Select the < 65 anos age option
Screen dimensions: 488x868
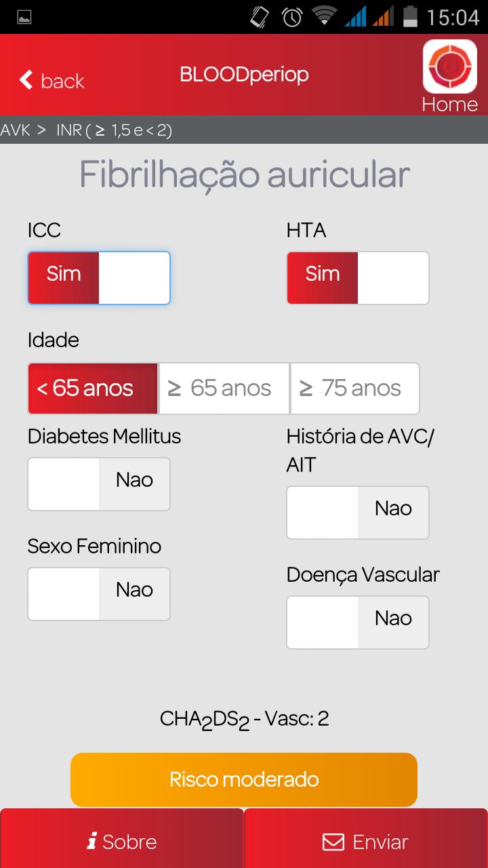tap(93, 389)
